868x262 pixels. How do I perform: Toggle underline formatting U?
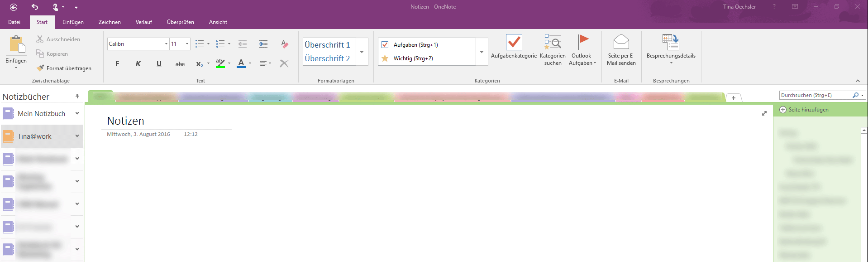159,63
